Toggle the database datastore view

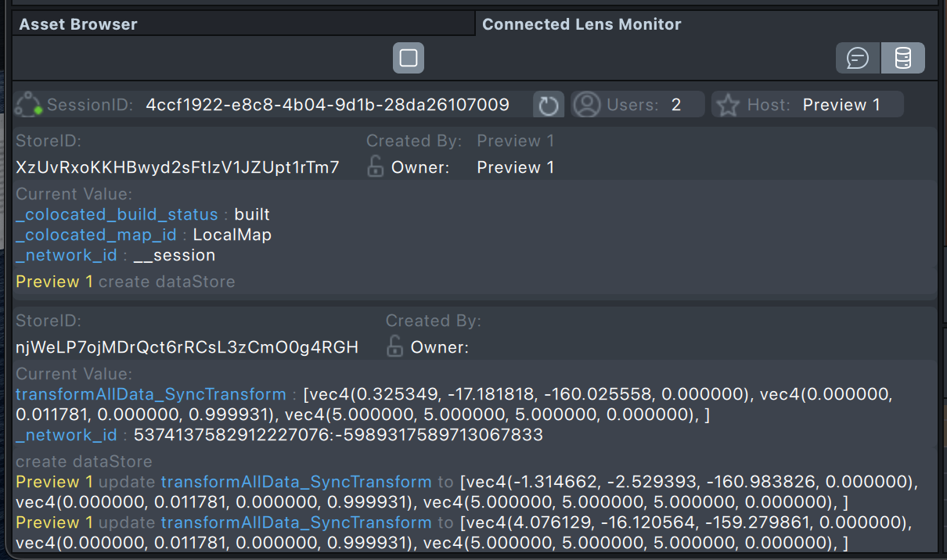902,59
